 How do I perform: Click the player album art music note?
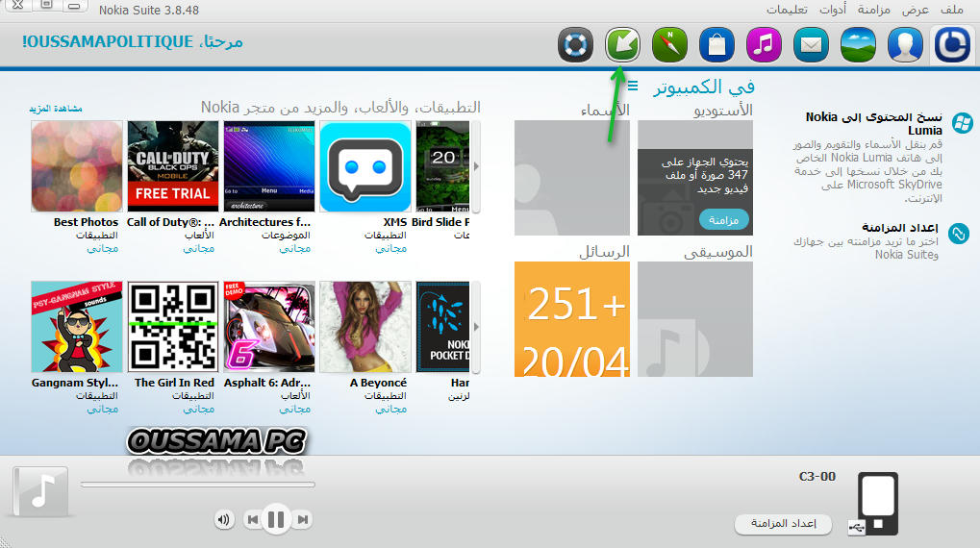pyautogui.click(x=40, y=492)
